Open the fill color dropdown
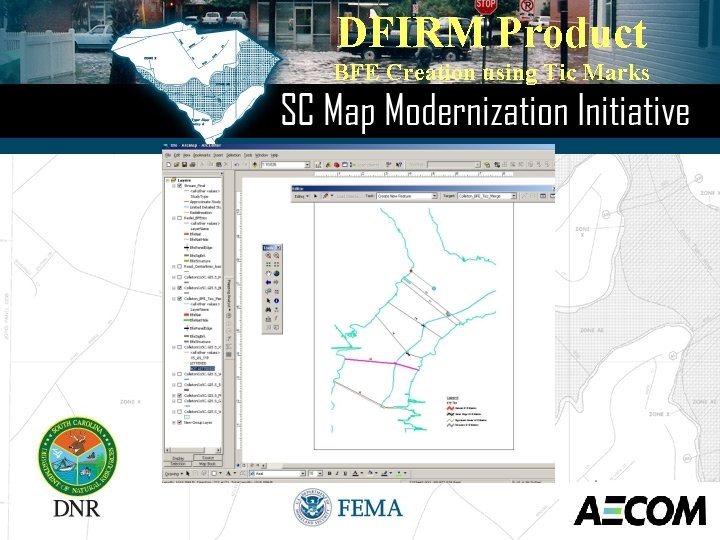The height and width of the screenshot is (540, 720). point(377,473)
